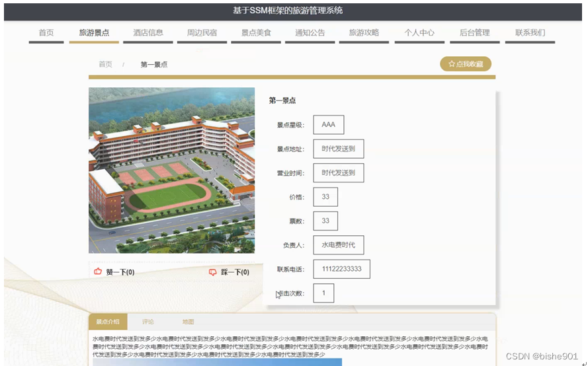The height and width of the screenshot is (366, 588).
Task: Click the thumbs-down dislike icon
Action: click(212, 272)
